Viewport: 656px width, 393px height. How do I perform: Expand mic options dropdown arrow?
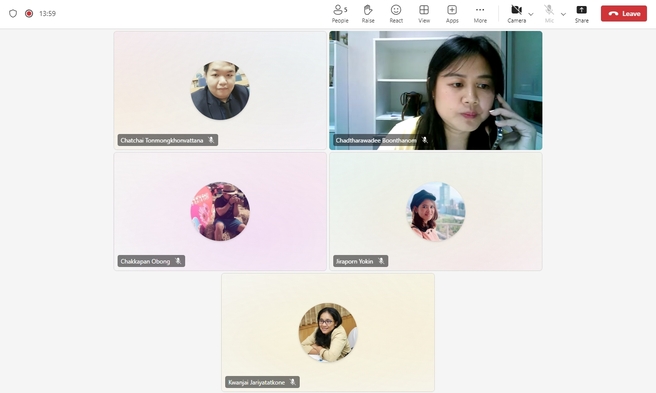point(563,14)
